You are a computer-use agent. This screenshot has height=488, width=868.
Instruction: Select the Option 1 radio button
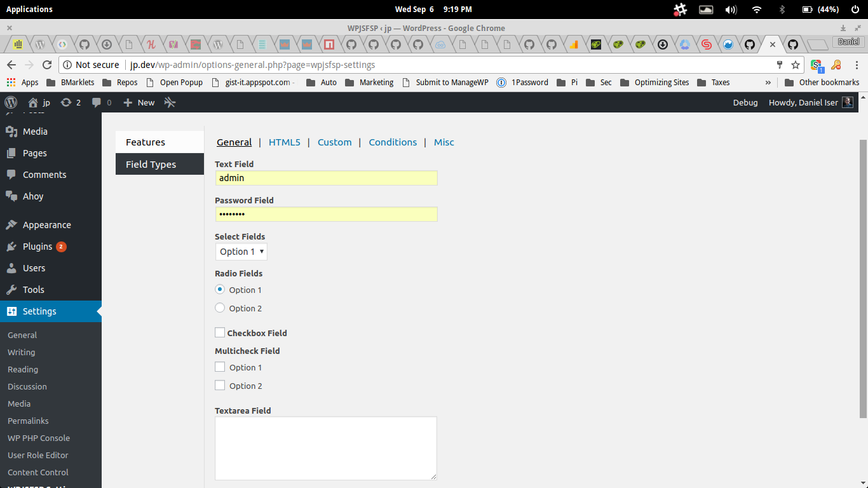(x=220, y=289)
